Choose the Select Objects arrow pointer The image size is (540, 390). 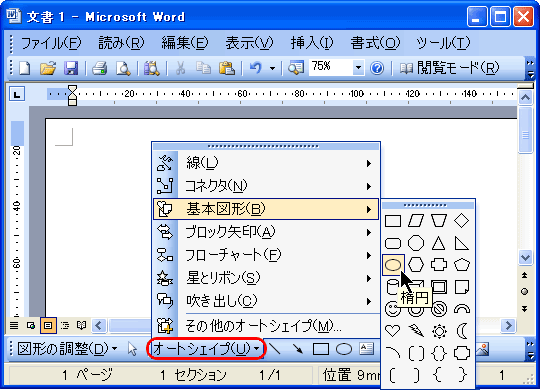pyautogui.click(x=132, y=349)
